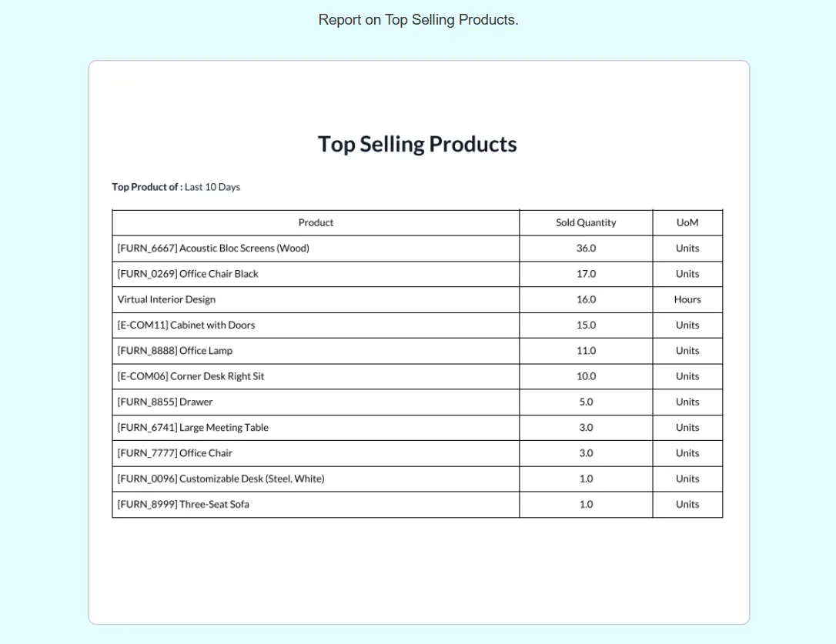Click the 36.0 sold quantity value

586,249
